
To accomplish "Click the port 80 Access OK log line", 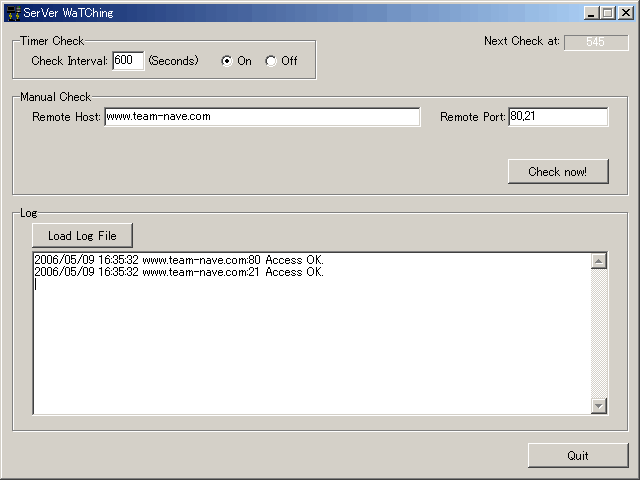I will tap(178, 260).
